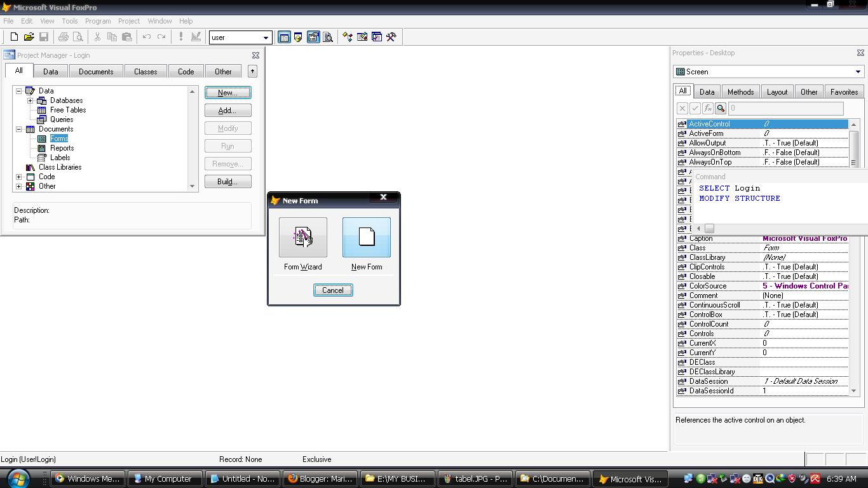Select Free Tables in project tree
868x488 pixels.
click(x=68, y=110)
